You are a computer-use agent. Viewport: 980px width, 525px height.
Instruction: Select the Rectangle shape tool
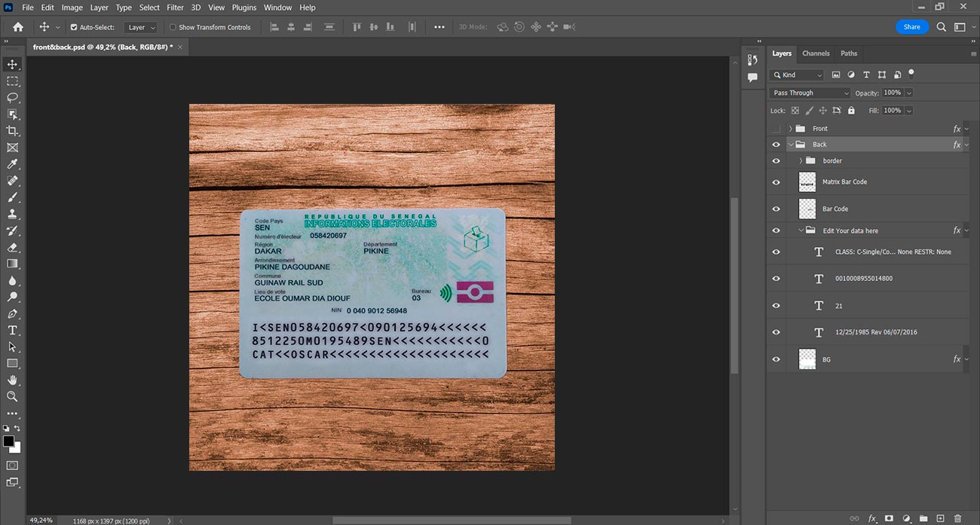(12, 363)
